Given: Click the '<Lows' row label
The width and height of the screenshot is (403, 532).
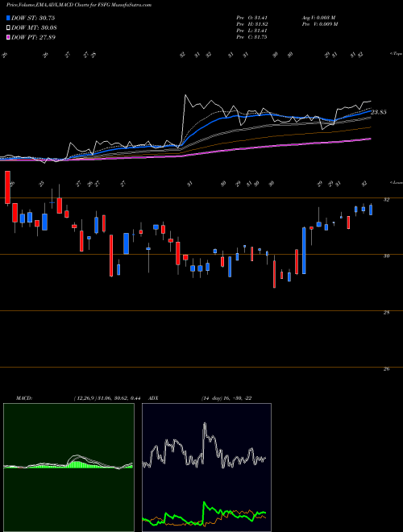Looking at the screenshot, I should point(396,182).
